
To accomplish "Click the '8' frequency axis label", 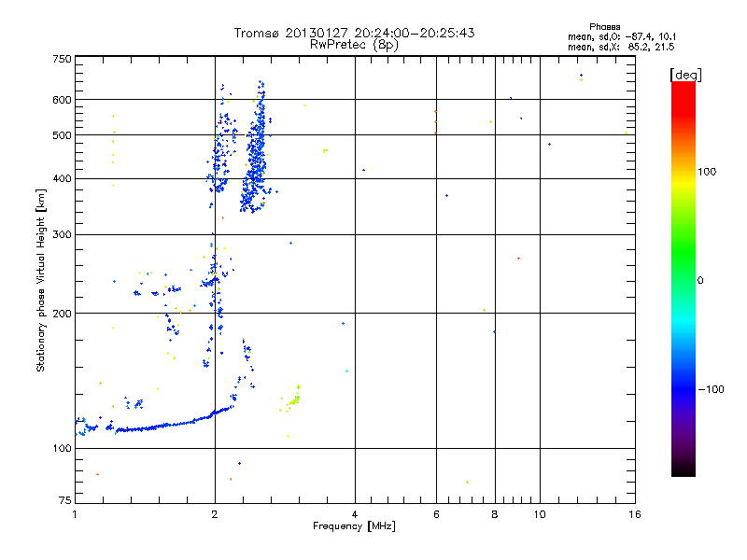I will point(495,514).
